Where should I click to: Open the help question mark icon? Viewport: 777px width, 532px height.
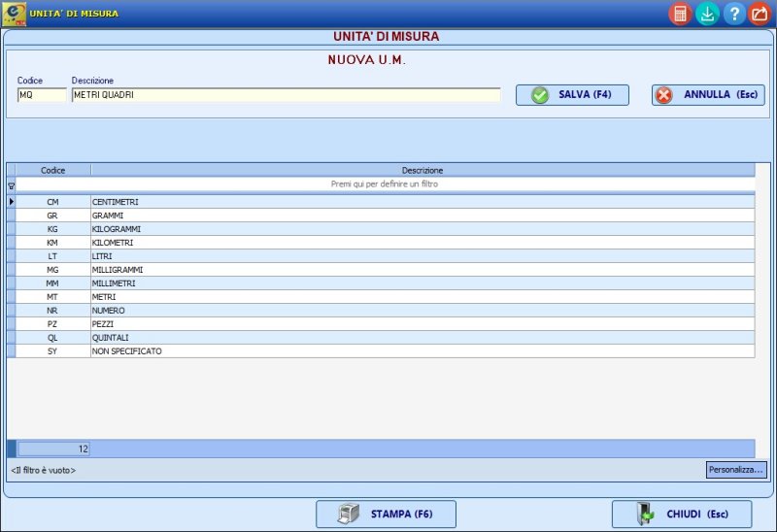[734, 14]
